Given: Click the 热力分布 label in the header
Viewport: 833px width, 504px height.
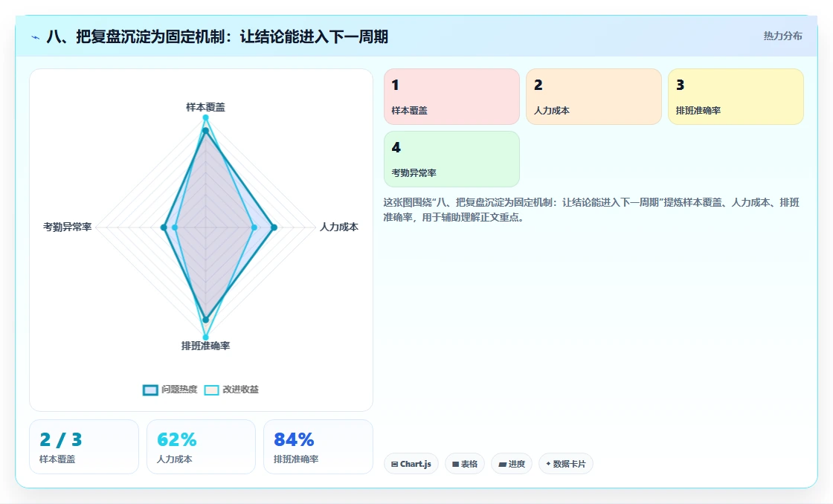Looking at the screenshot, I should tap(782, 36).
